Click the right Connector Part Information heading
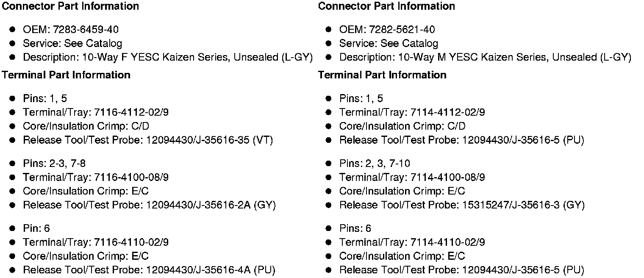Viewport: 644px width, 278px height. pyautogui.click(x=386, y=6)
